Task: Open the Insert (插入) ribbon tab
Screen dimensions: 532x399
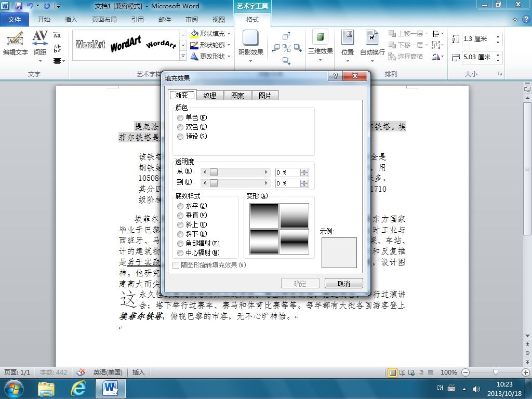Action: (x=71, y=19)
